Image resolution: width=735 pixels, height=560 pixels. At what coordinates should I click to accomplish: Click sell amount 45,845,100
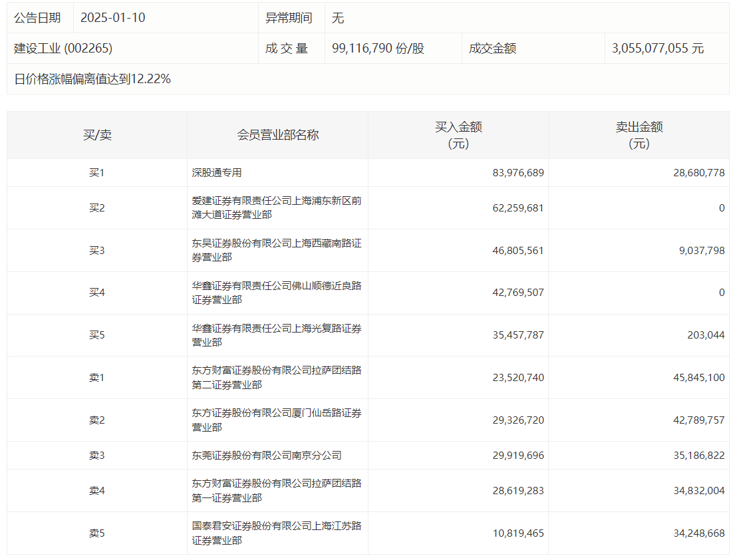699,377
